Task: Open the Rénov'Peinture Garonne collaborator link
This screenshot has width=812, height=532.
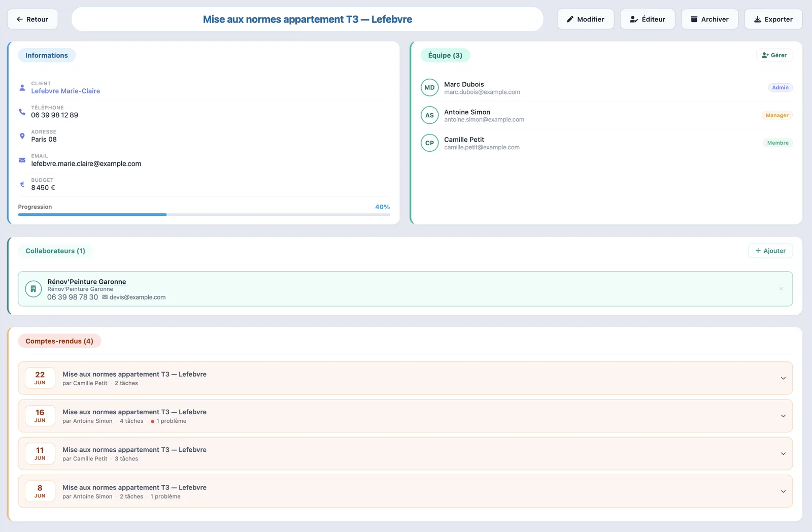Action: tap(87, 282)
